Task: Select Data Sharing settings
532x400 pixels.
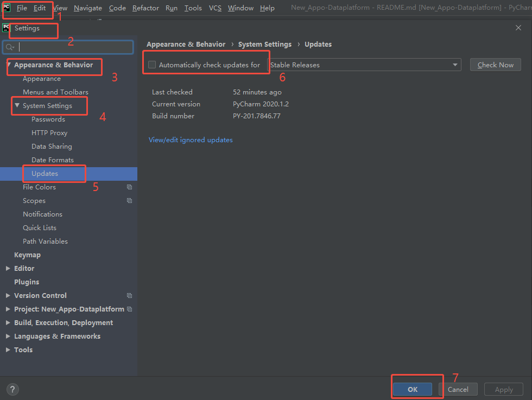Action: tap(52, 146)
